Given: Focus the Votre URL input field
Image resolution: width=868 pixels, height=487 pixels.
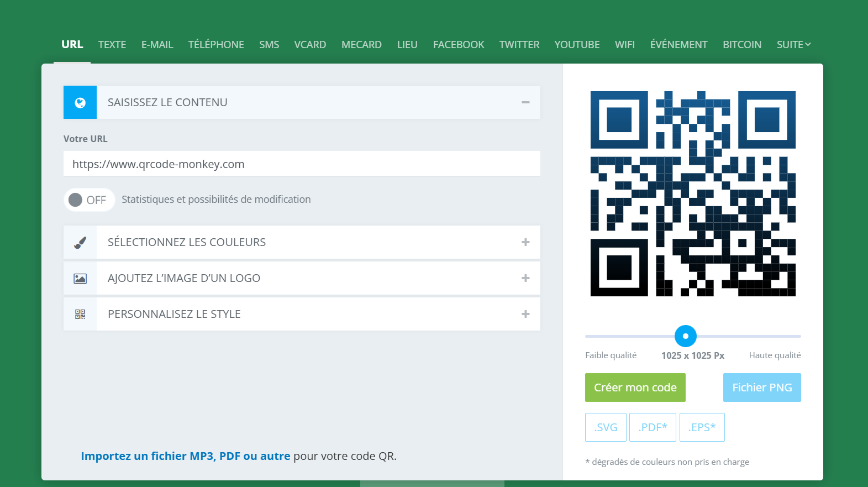Looking at the screenshot, I should [302, 164].
